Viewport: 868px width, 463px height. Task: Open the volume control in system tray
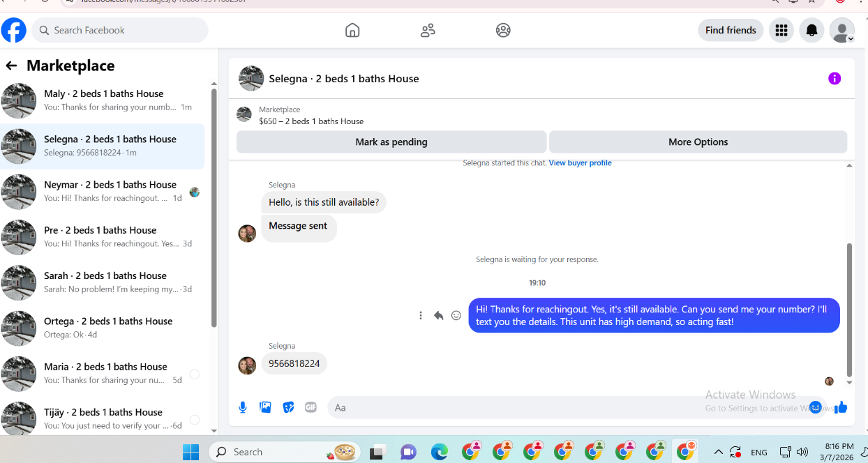(802, 452)
